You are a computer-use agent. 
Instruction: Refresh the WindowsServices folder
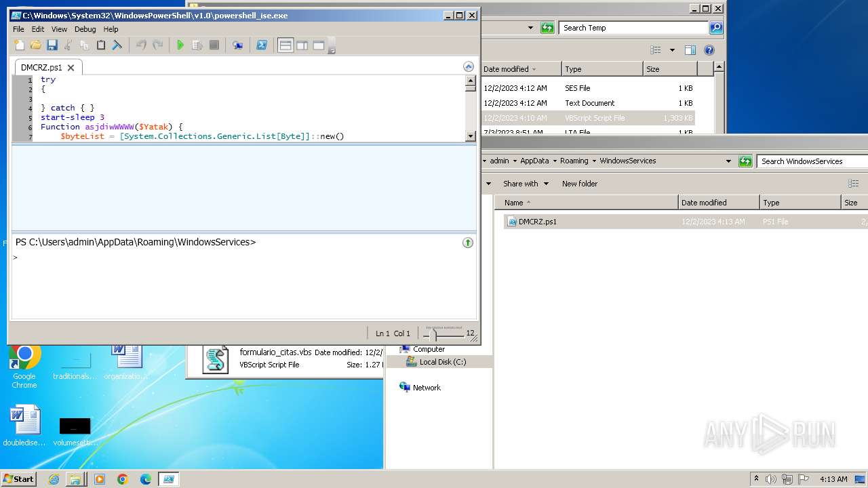(746, 161)
